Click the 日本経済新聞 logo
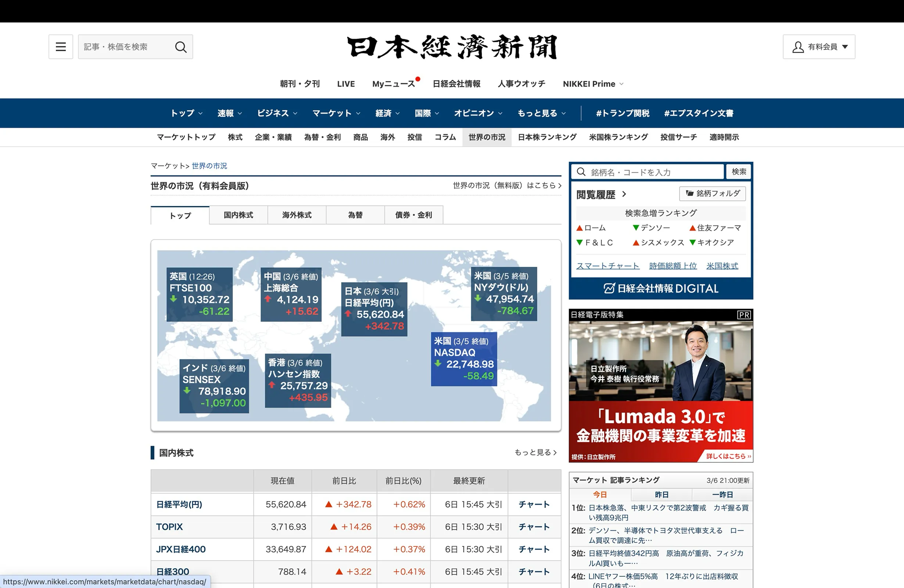The image size is (904, 588). (x=452, y=47)
